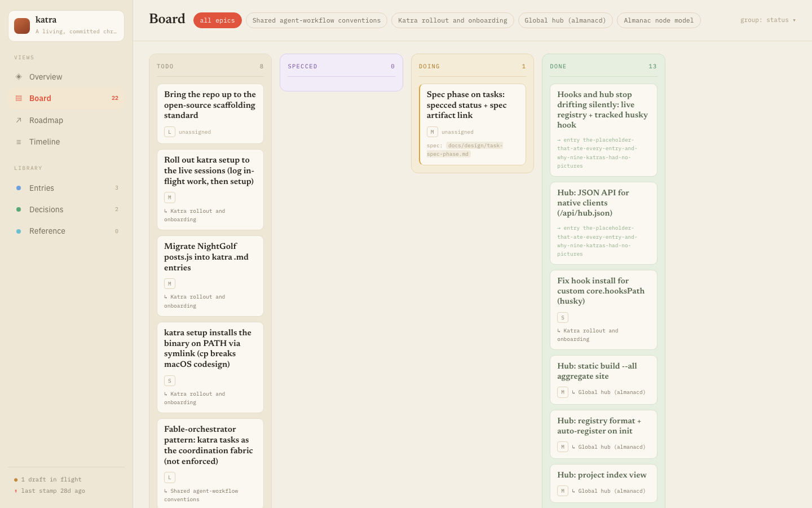The height and width of the screenshot is (508, 812).
Task: Click the S size badge on katra setup installs card
Action: (x=170, y=381)
